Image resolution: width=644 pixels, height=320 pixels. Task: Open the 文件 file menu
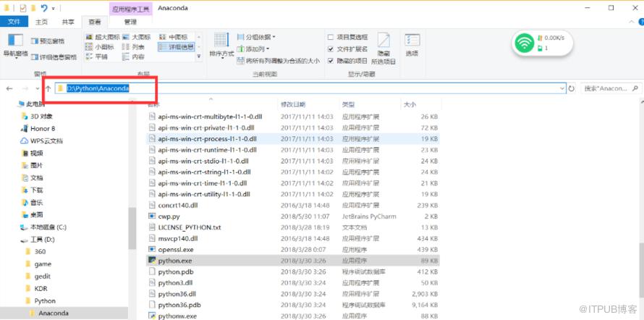coord(14,22)
